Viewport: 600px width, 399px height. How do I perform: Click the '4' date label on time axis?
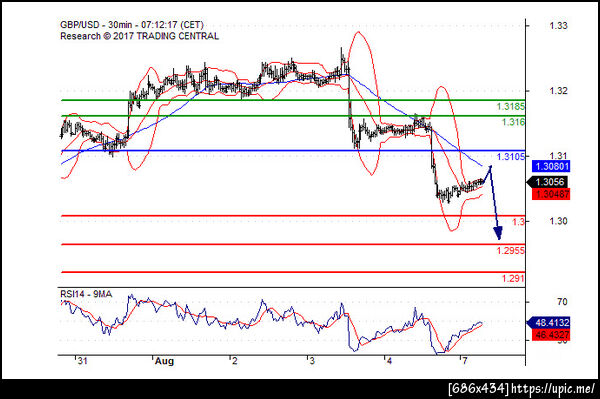(x=389, y=361)
